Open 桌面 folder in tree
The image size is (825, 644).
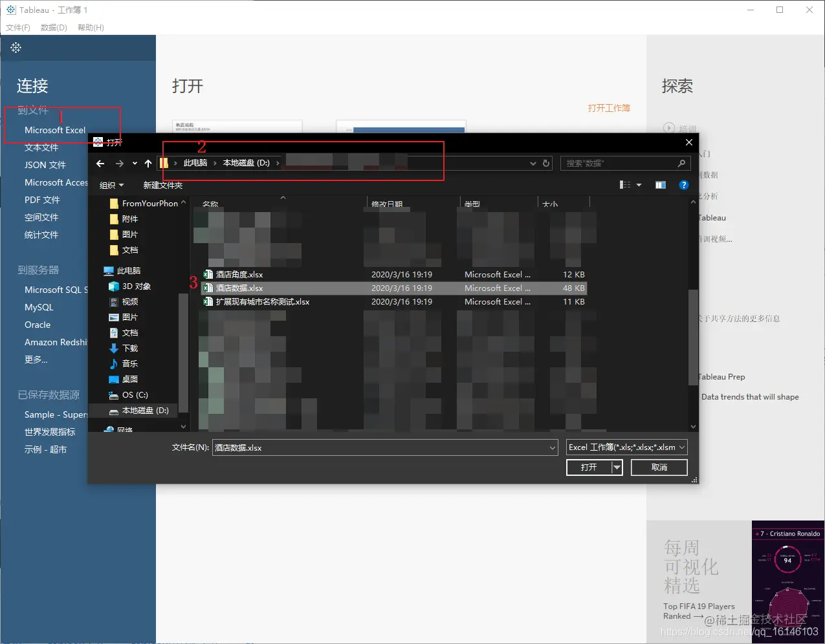(x=124, y=380)
